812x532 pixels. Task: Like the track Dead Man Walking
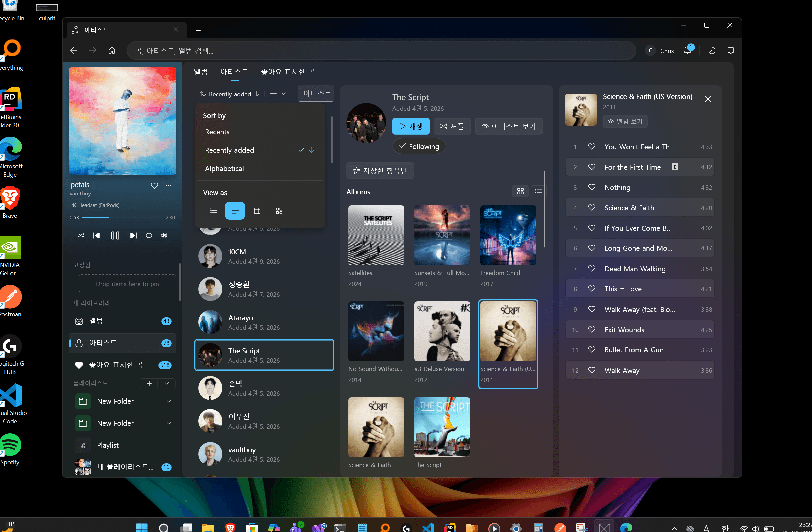click(592, 269)
